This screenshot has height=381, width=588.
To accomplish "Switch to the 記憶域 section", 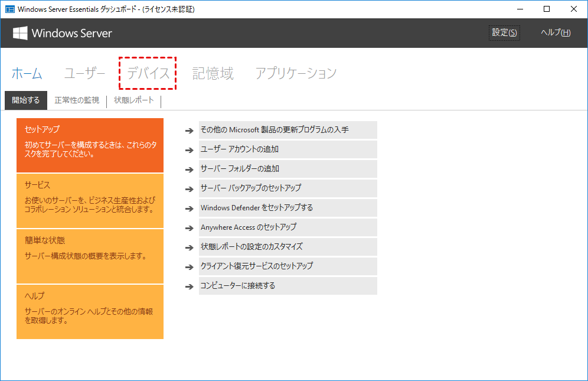I will (x=213, y=73).
